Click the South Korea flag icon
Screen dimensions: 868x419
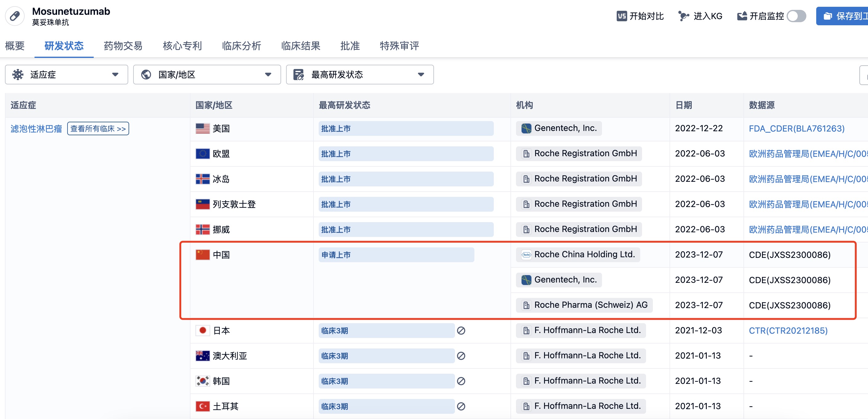203,381
